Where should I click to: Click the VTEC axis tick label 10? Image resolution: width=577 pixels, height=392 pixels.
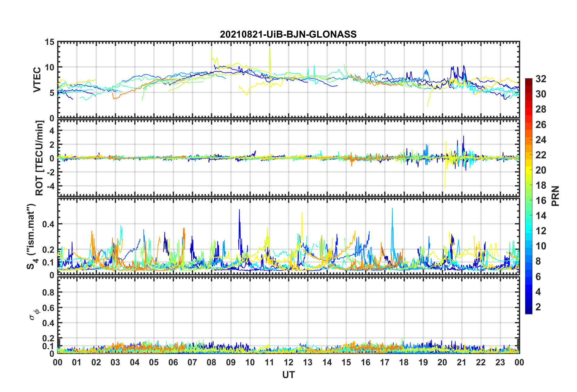click(49, 67)
